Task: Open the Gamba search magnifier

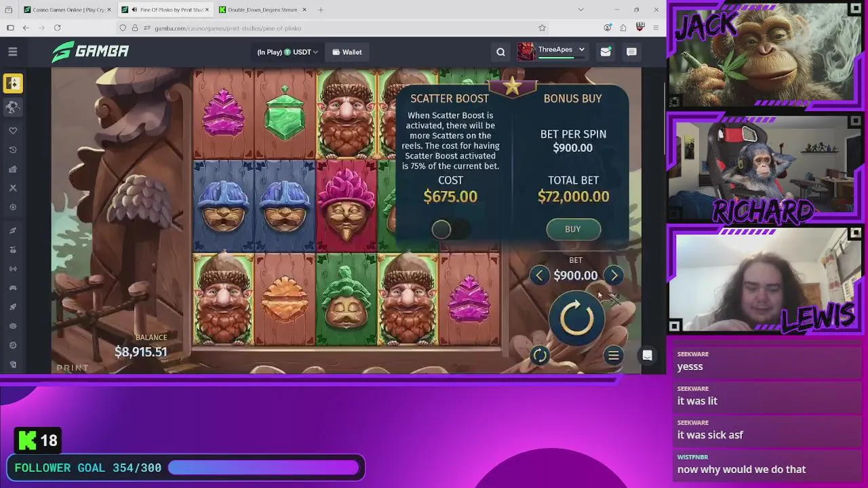Action: [500, 52]
